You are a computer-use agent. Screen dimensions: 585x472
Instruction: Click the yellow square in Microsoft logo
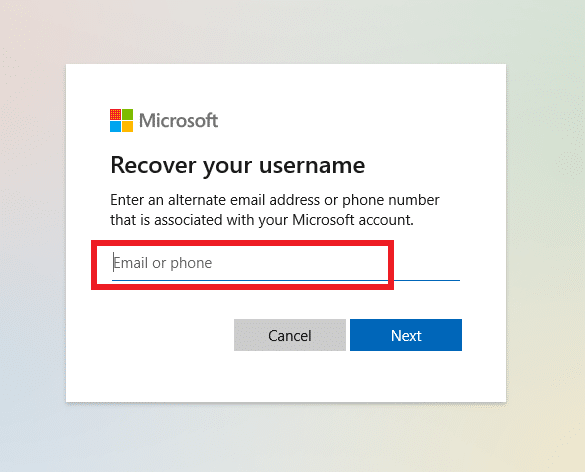pos(127,126)
